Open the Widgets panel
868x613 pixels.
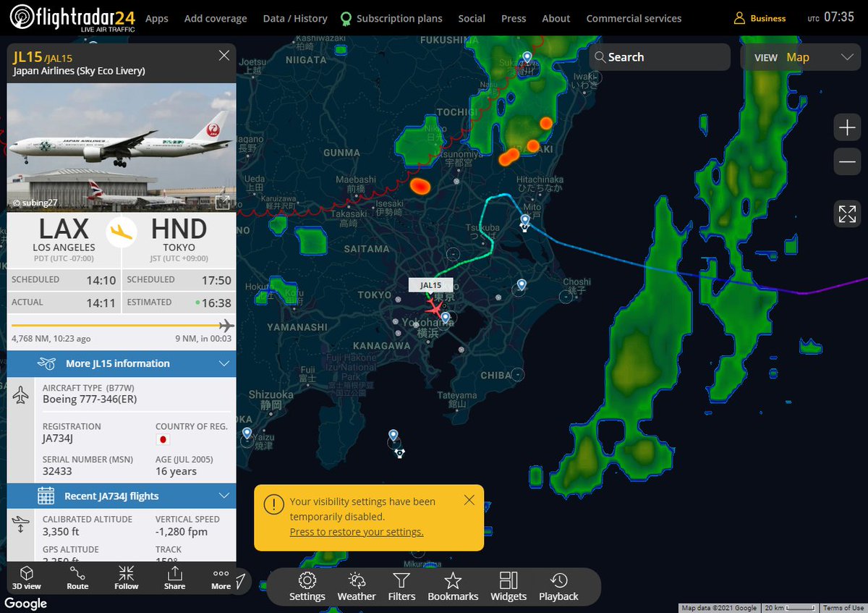509,587
